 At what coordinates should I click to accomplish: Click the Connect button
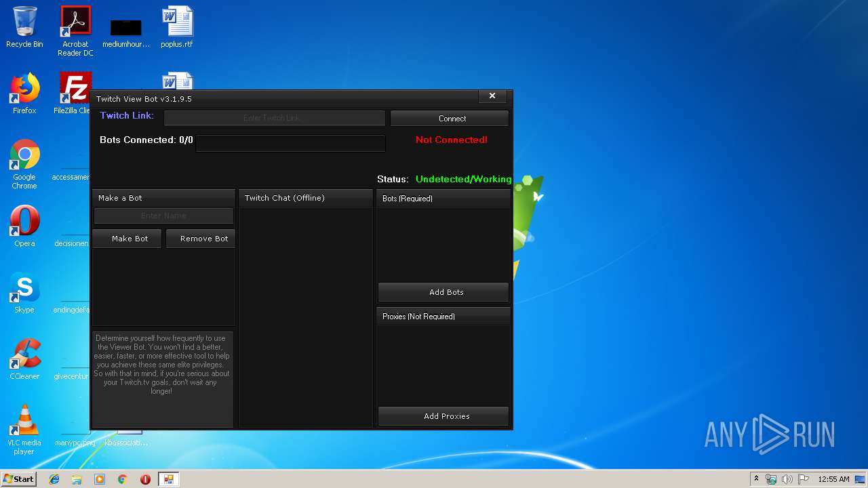tap(450, 118)
